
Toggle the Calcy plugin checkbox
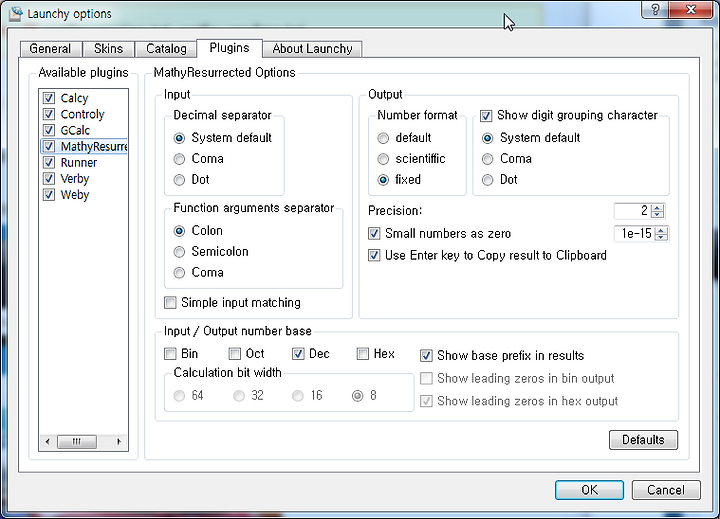[49, 98]
